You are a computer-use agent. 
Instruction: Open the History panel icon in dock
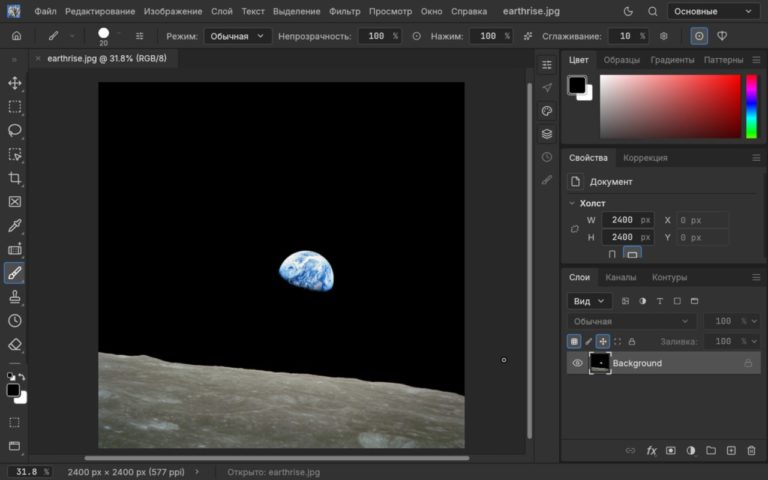tap(547, 157)
